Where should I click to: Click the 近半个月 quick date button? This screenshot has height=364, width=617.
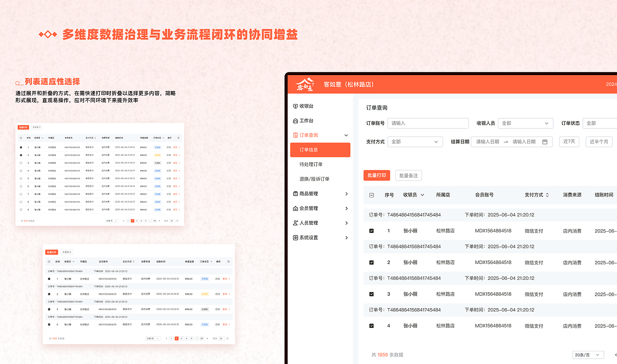[599, 142]
